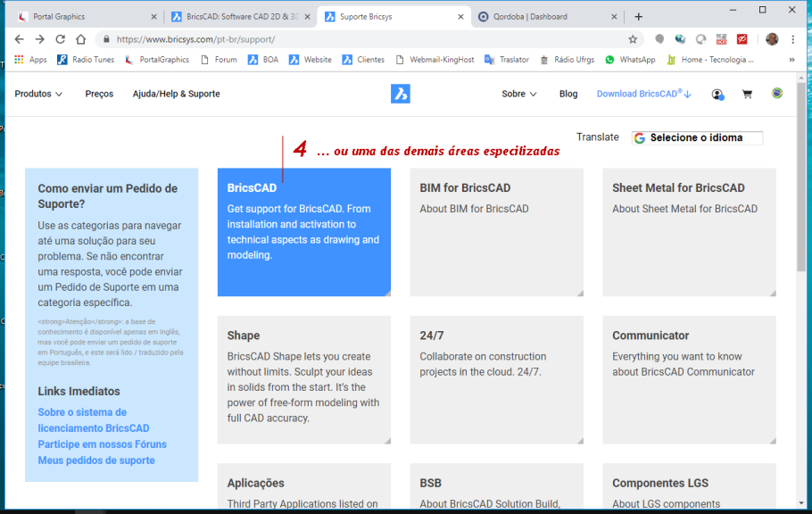Open the Selecione o idioma language dropdown

coord(697,137)
